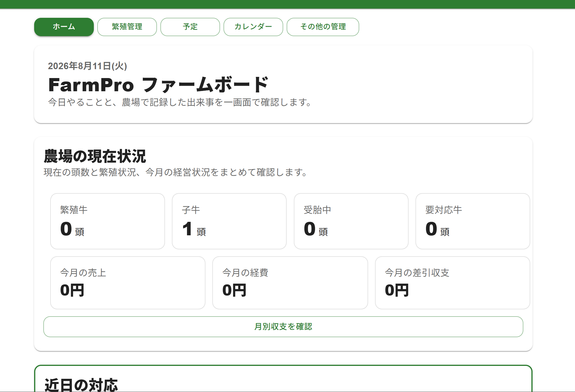Select the 今月の売上 card
This screenshot has width=575, height=392.
pyautogui.click(x=128, y=283)
